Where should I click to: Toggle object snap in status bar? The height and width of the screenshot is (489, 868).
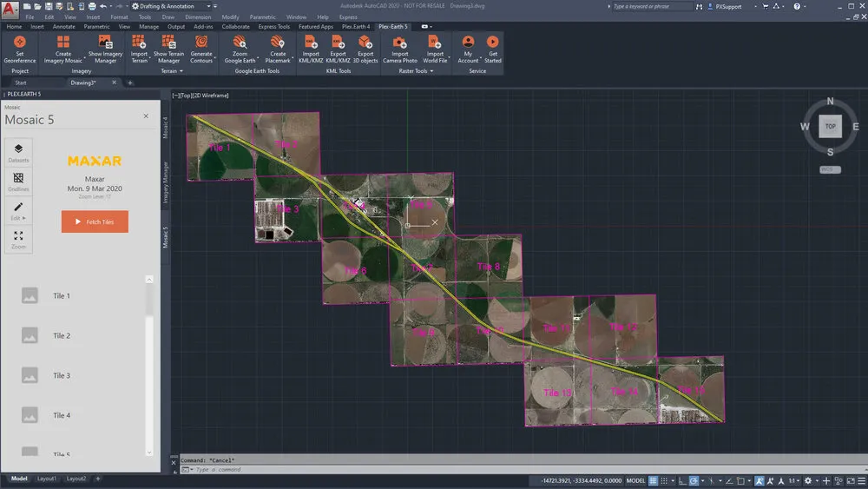click(x=740, y=480)
